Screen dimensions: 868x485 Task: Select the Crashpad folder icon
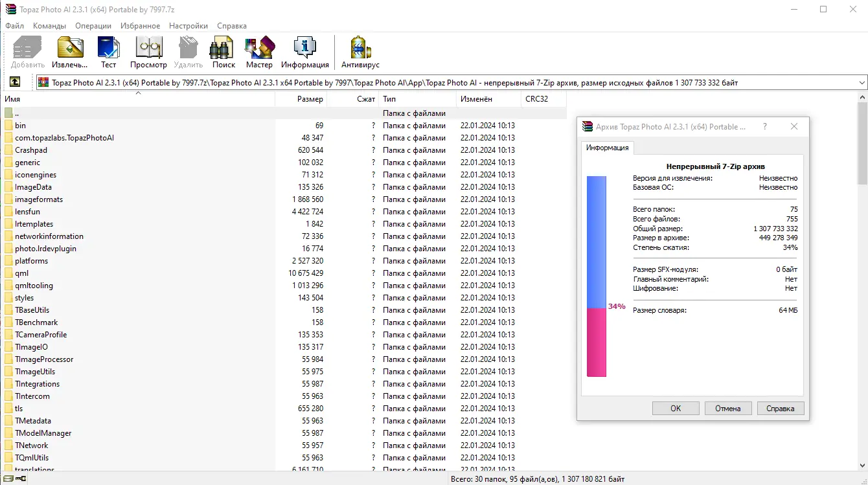[x=8, y=150]
